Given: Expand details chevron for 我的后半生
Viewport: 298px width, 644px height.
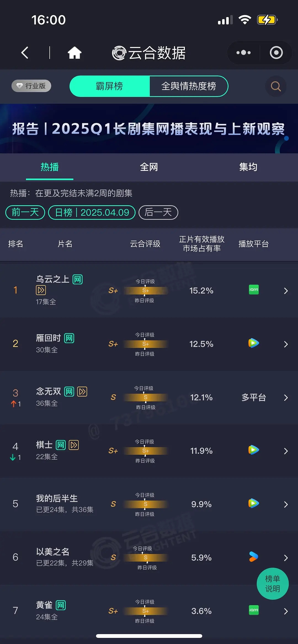Looking at the screenshot, I should (x=286, y=504).
